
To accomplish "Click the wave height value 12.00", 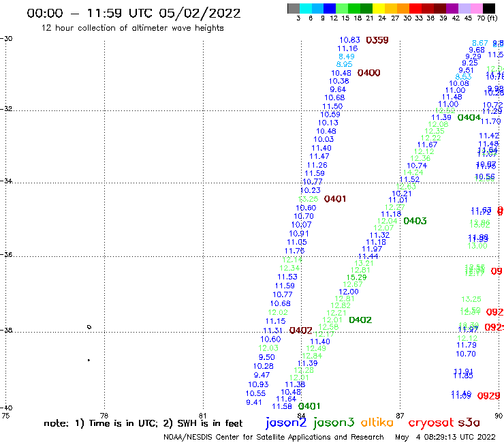I will pos(349,292).
